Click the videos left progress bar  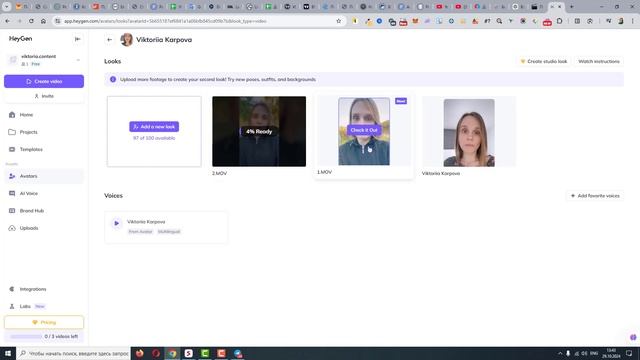tap(26, 336)
